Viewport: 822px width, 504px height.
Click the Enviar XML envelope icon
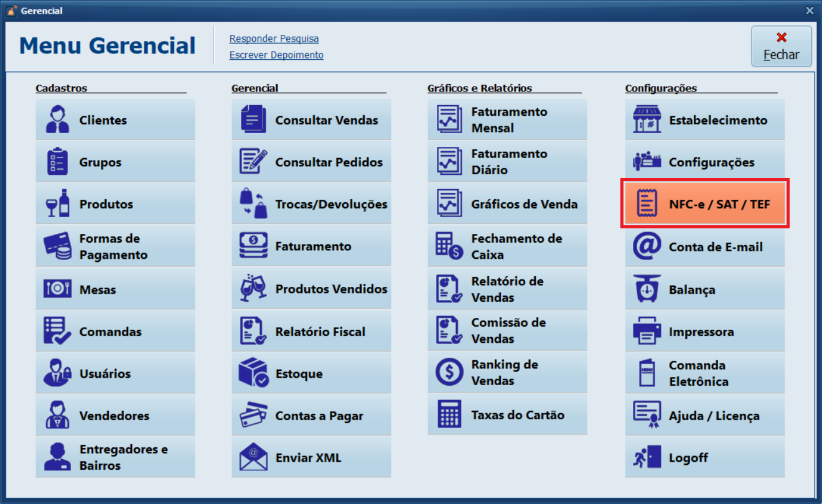pos(253,458)
